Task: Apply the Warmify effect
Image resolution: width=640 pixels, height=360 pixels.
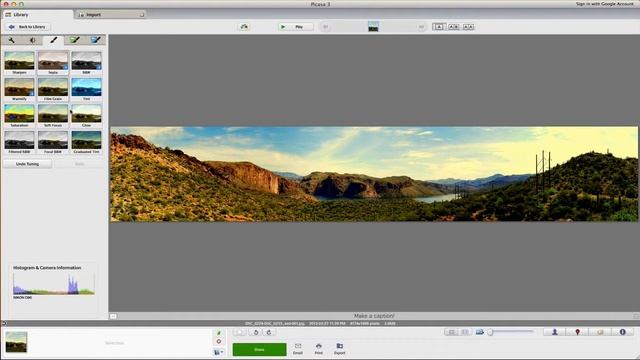Action: [x=19, y=89]
